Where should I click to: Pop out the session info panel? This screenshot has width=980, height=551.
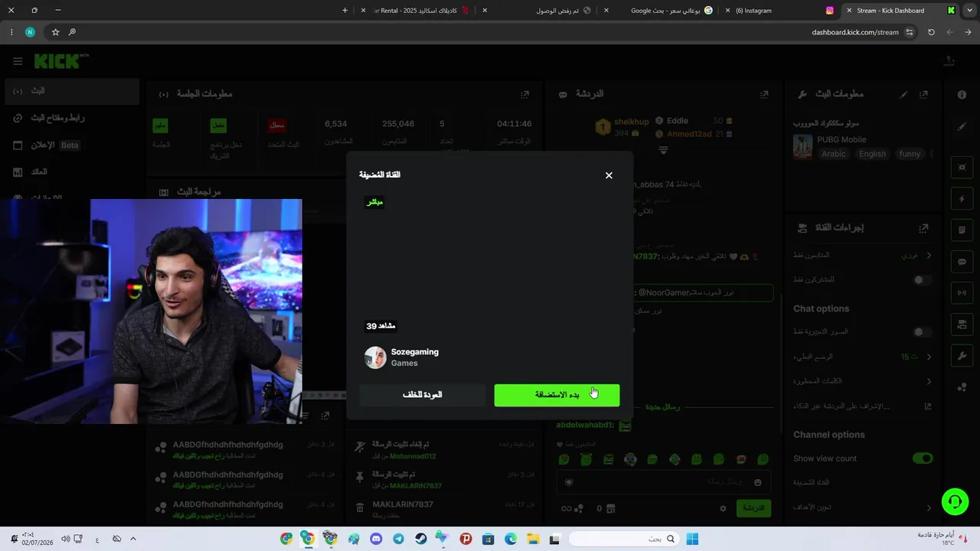click(524, 94)
